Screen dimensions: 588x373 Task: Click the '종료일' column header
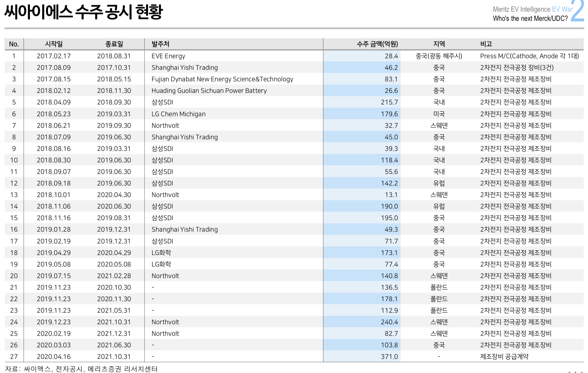click(114, 44)
